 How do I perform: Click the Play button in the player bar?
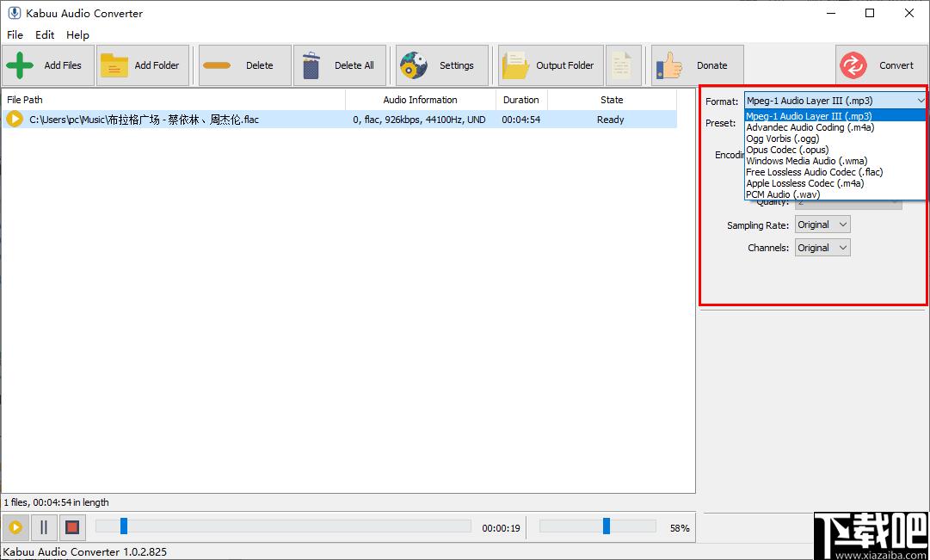click(15, 526)
